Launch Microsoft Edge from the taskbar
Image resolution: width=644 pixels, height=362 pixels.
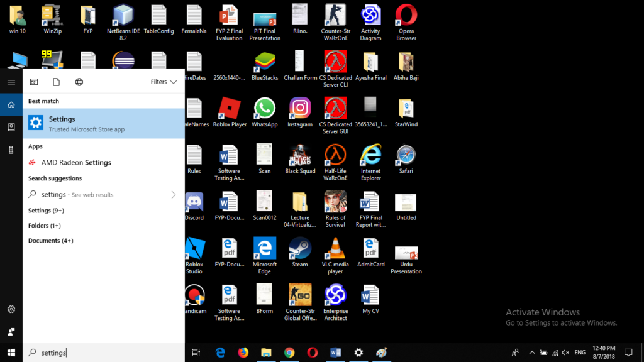coord(220,353)
